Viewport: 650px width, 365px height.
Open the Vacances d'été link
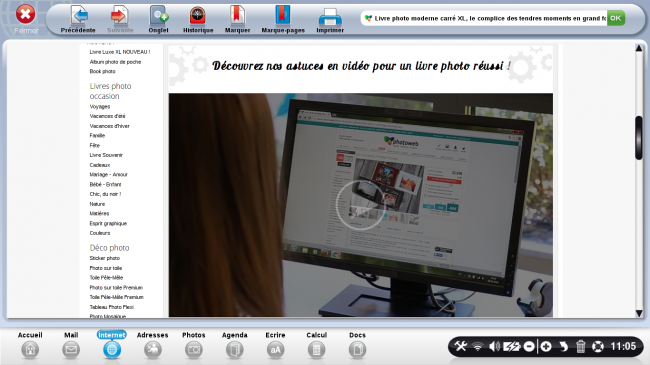107,116
